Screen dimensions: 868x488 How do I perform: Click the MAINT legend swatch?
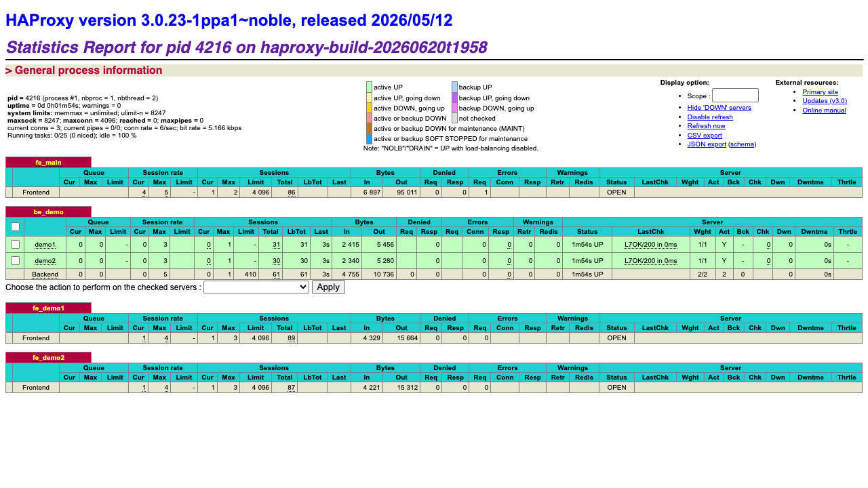(370, 128)
